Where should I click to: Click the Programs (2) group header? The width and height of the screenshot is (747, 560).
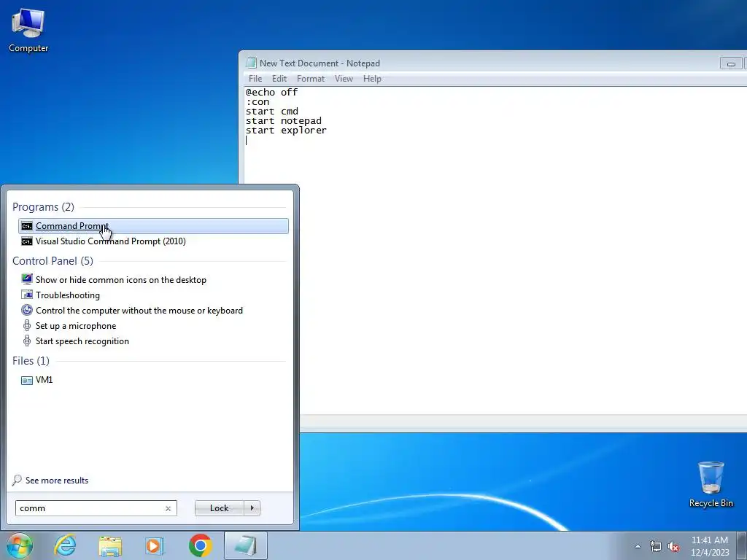coord(43,207)
